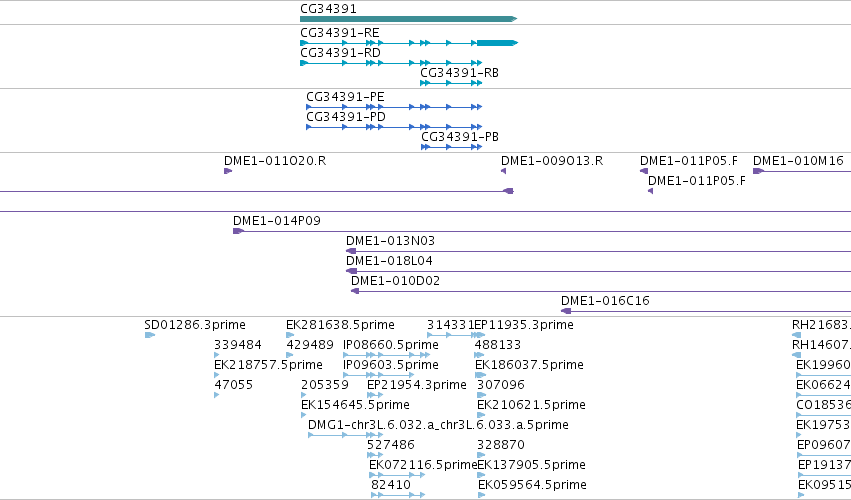Click the light-blue arrow under SD01286.3prime
Viewport: 851px width, 500px height.
[x=150, y=335]
